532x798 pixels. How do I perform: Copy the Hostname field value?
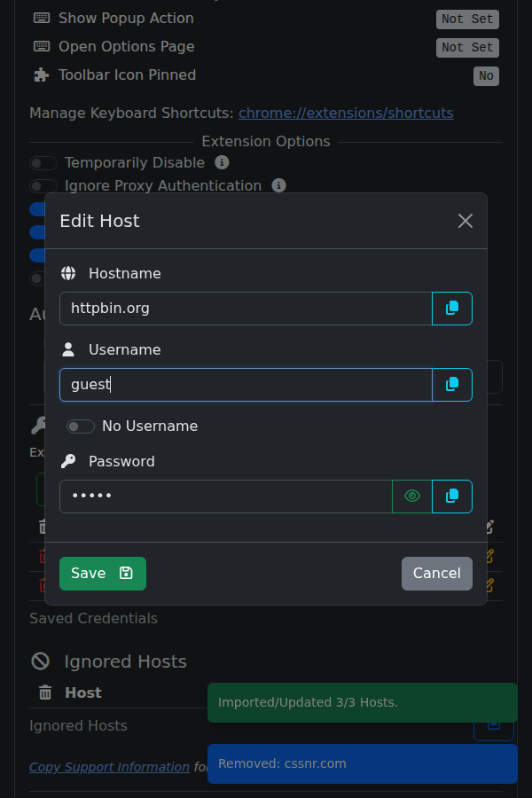pos(452,309)
